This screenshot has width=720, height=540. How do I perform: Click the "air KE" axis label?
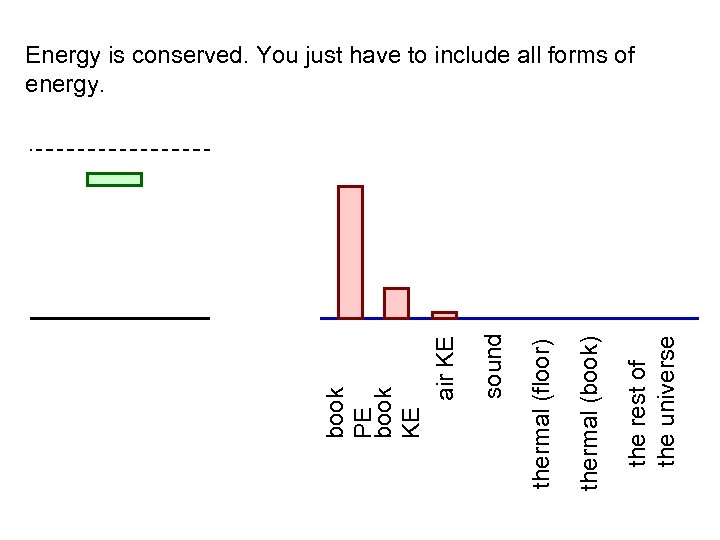(x=446, y=368)
